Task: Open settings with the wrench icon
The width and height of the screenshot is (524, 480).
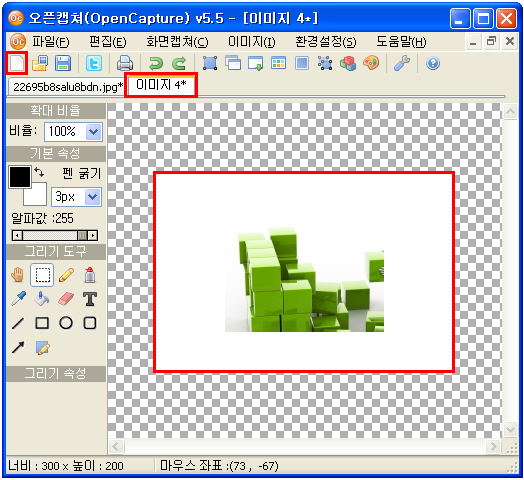Action: (402, 63)
